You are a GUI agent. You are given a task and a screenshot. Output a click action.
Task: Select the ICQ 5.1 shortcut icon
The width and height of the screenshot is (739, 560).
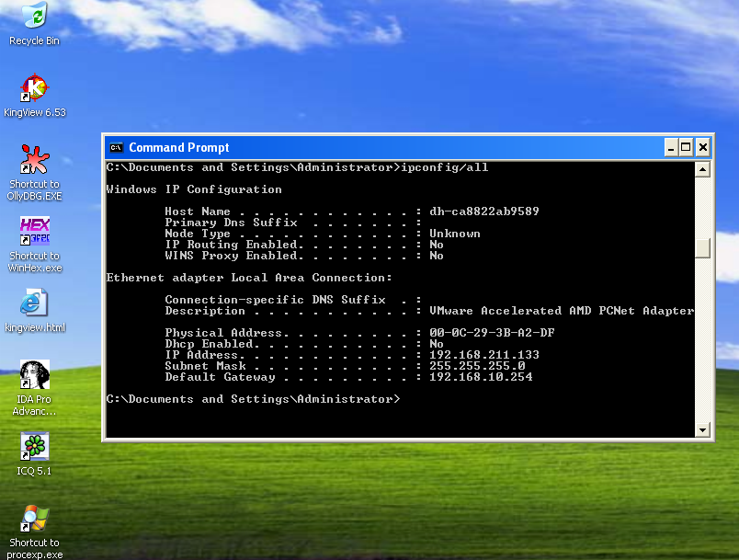pos(34,446)
